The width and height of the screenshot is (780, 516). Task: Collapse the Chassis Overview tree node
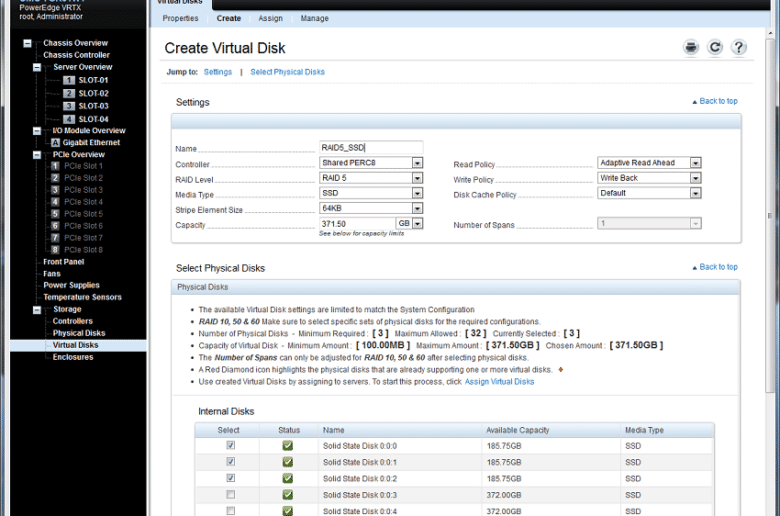pos(27,43)
